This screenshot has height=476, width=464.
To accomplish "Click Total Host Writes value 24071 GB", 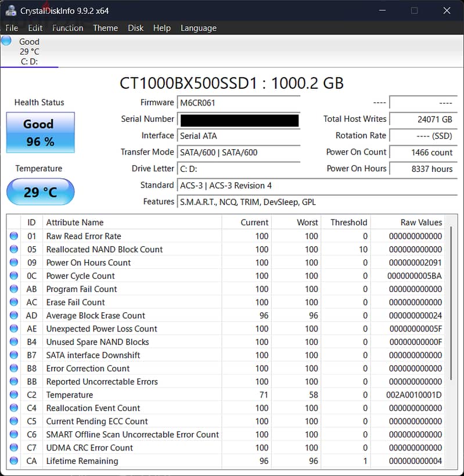I will pos(423,120).
